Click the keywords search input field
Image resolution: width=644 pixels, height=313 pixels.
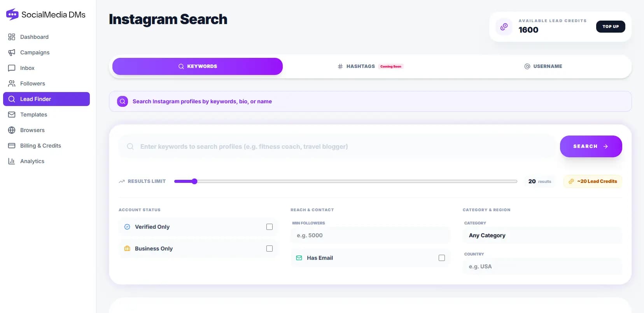(337, 146)
